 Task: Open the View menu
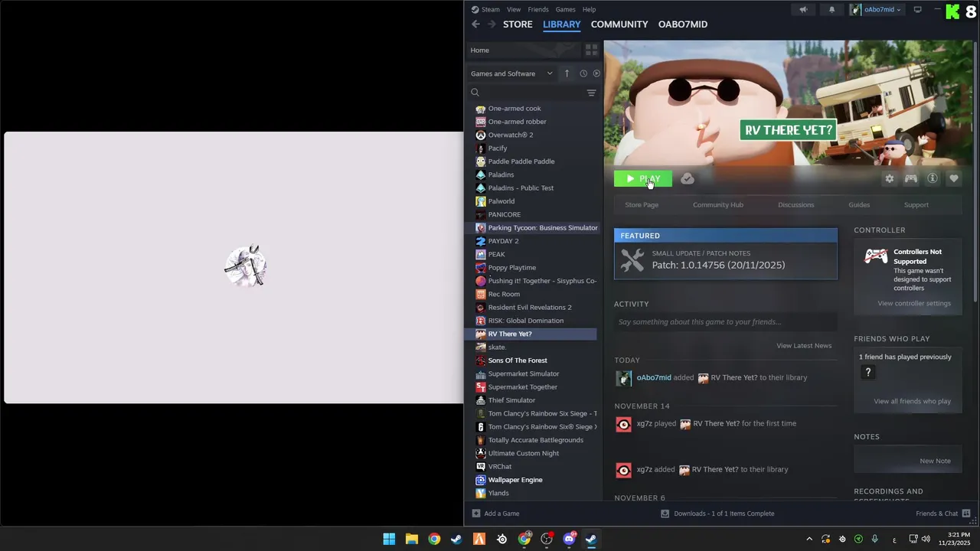[514, 9]
